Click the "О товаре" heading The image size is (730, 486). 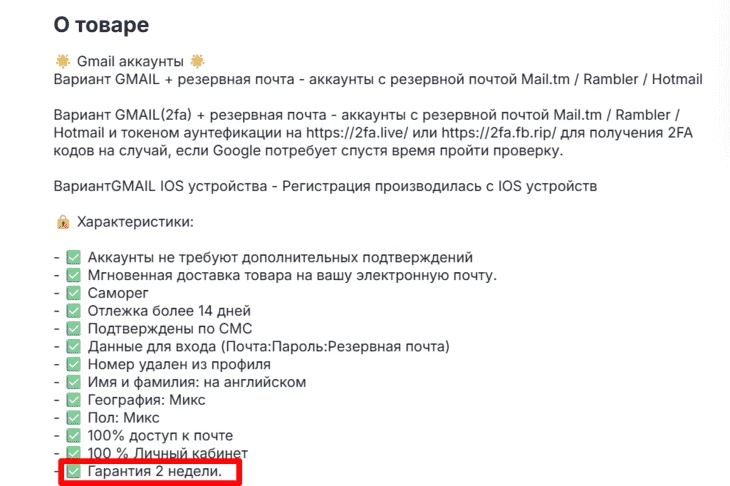point(104,25)
